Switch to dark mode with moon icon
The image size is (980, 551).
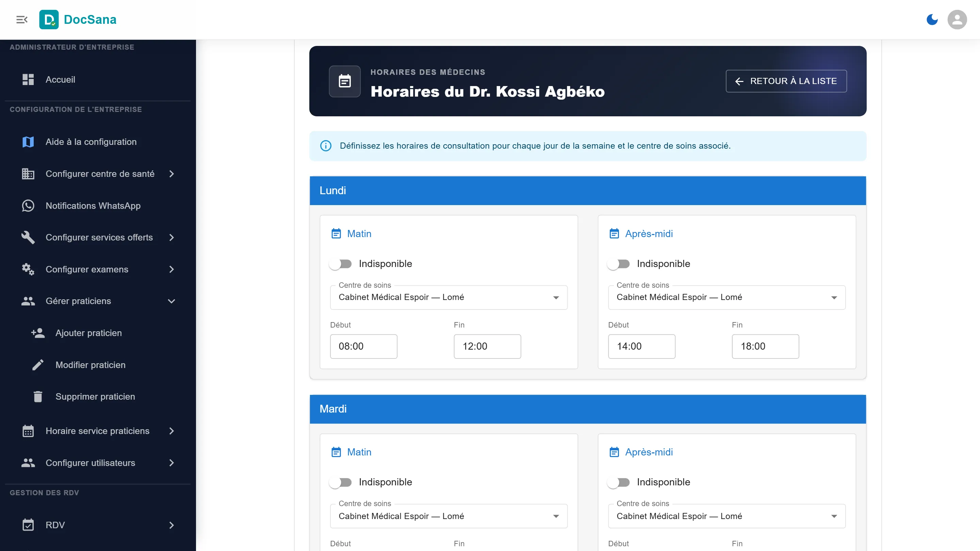932,19
